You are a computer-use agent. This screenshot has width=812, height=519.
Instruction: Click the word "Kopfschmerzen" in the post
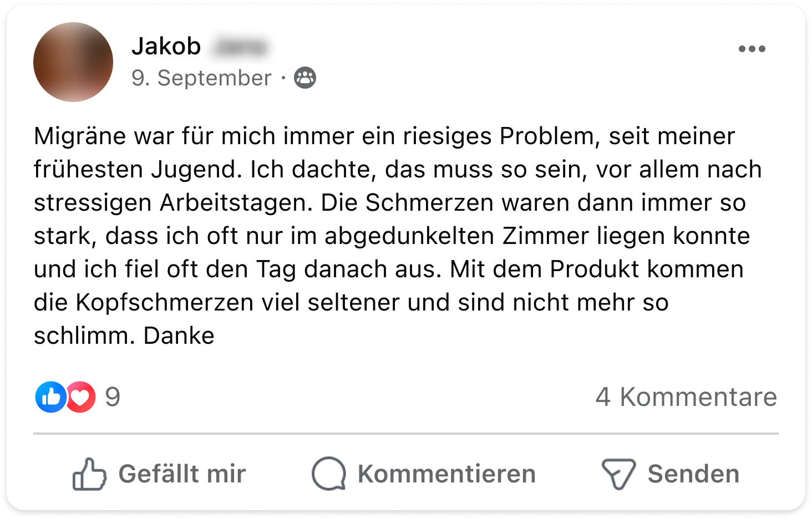[165, 303]
